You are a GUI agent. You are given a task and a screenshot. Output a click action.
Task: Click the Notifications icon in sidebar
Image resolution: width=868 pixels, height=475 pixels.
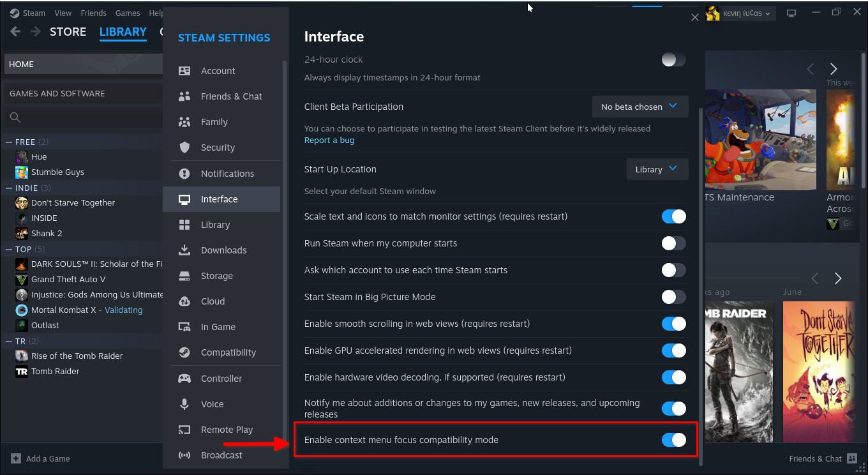[184, 174]
